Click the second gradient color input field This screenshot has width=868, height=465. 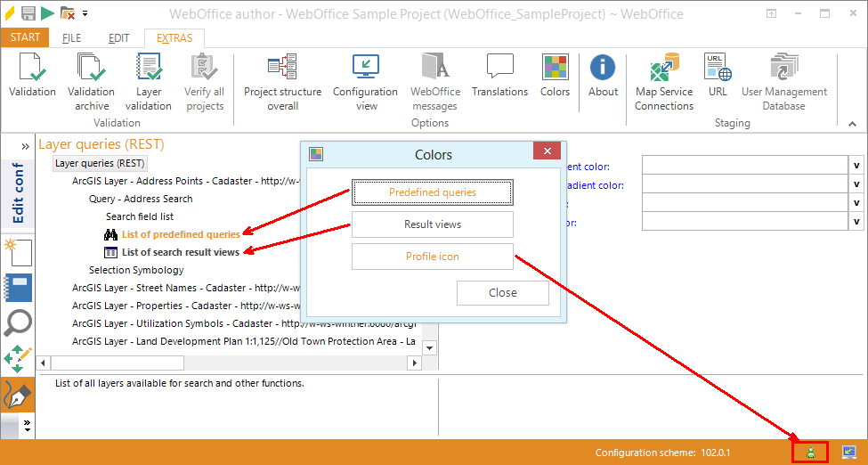[745, 184]
